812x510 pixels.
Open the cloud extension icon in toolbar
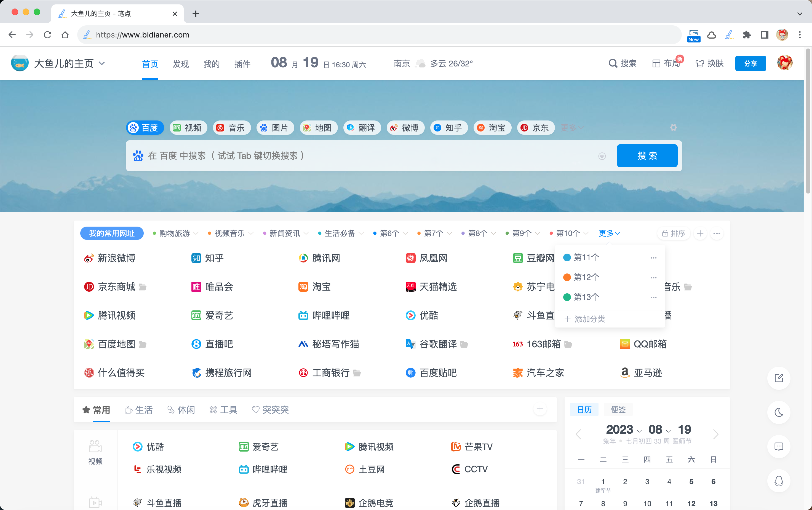(712, 35)
